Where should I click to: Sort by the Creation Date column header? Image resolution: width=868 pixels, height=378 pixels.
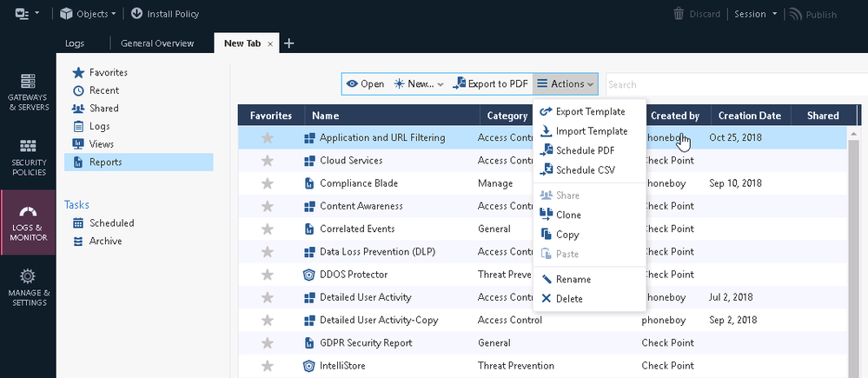point(750,115)
